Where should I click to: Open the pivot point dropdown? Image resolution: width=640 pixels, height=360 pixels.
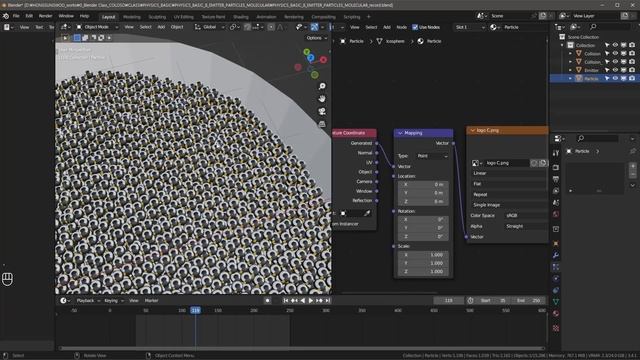pyautogui.click(x=235, y=27)
